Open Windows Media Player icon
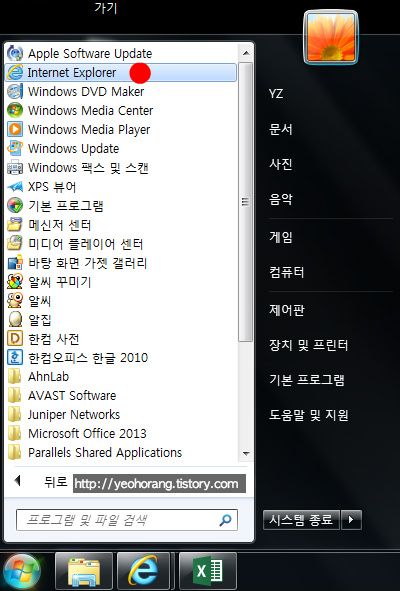This screenshot has width=400, height=591. [15, 129]
